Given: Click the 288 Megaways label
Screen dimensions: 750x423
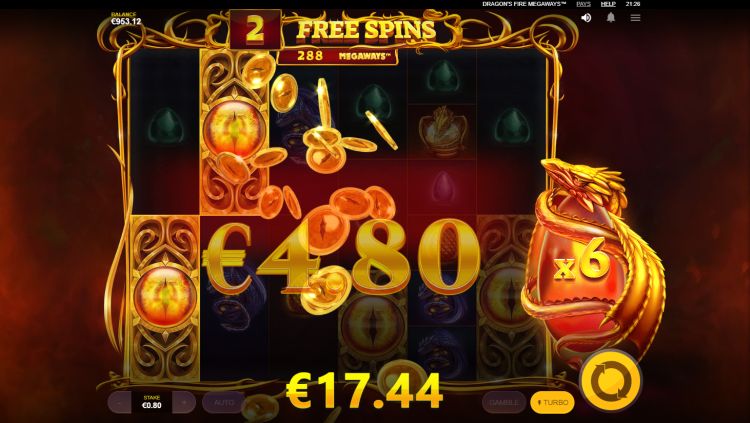Looking at the screenshot, I should (x=338, y=56).
